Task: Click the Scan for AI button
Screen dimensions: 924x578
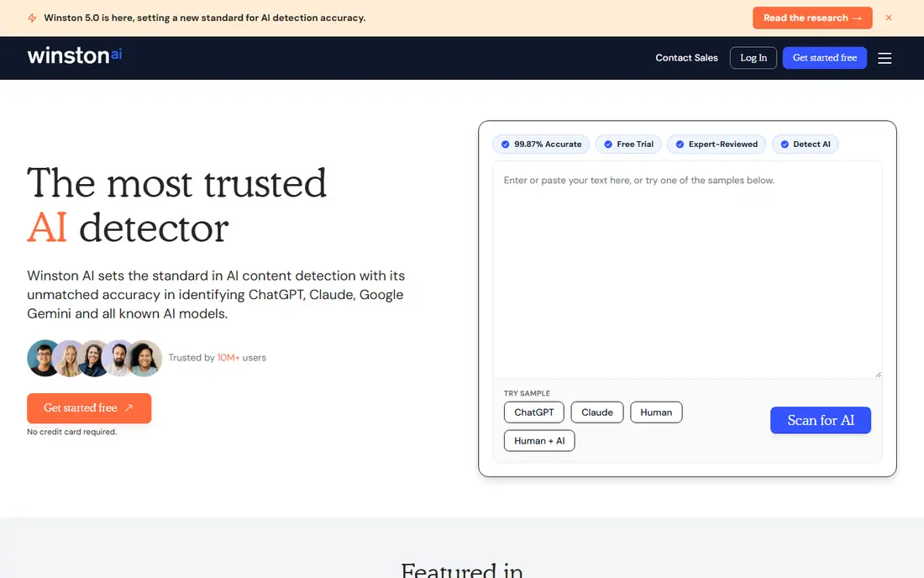Action: tap(821, 420)
